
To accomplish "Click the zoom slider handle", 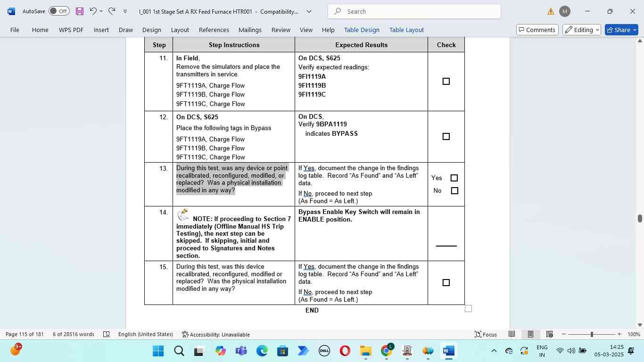I will click(592, 334).
